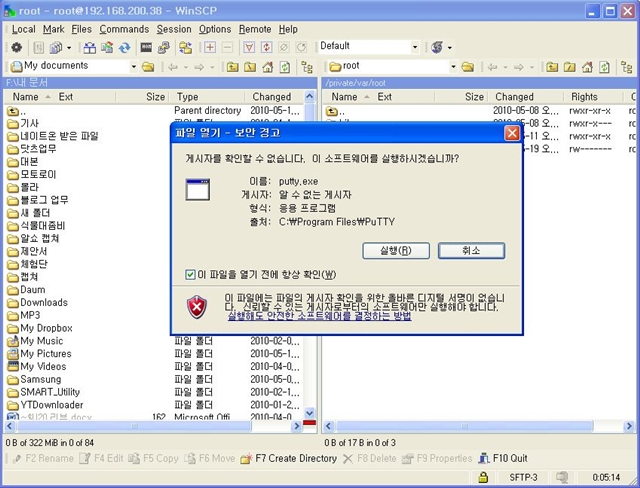Show local directory tree icon
640x488 pixels.
click(307, 67)
